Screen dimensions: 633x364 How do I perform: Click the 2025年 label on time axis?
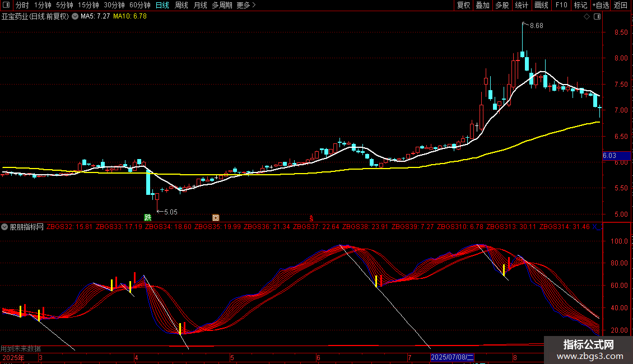13,357
